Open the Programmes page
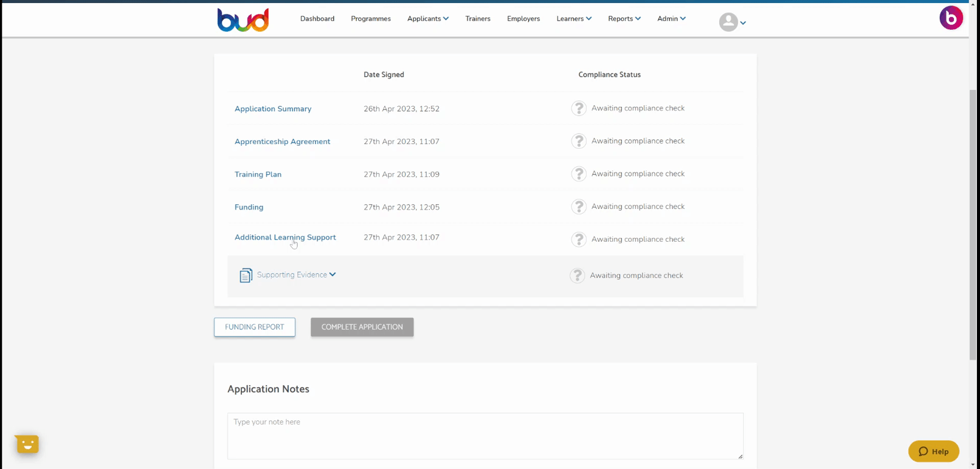Screen dimensions: 980x469 [x=371, y=19]
